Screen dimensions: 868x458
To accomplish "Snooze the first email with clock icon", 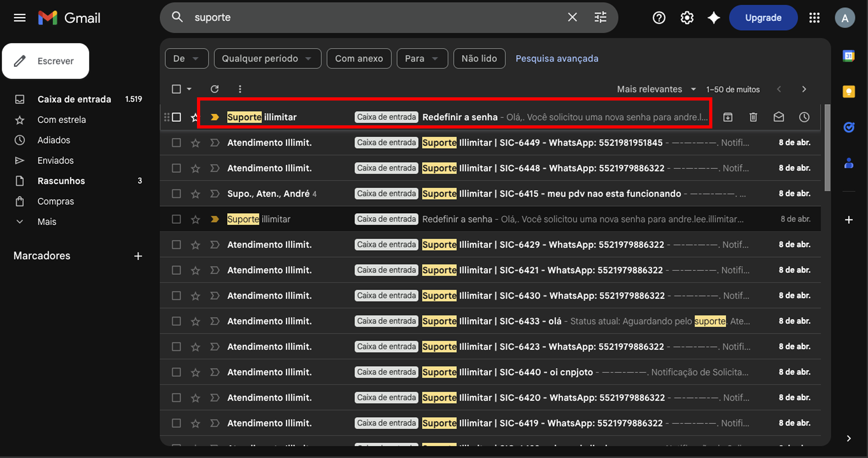I will pyautogui.click(x=804, y=117).
